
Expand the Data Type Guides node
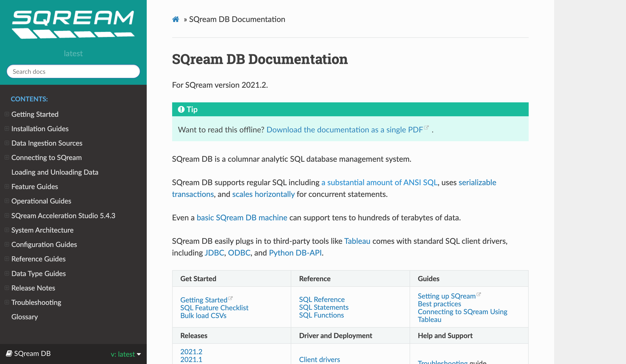click(x=7, y=273)
